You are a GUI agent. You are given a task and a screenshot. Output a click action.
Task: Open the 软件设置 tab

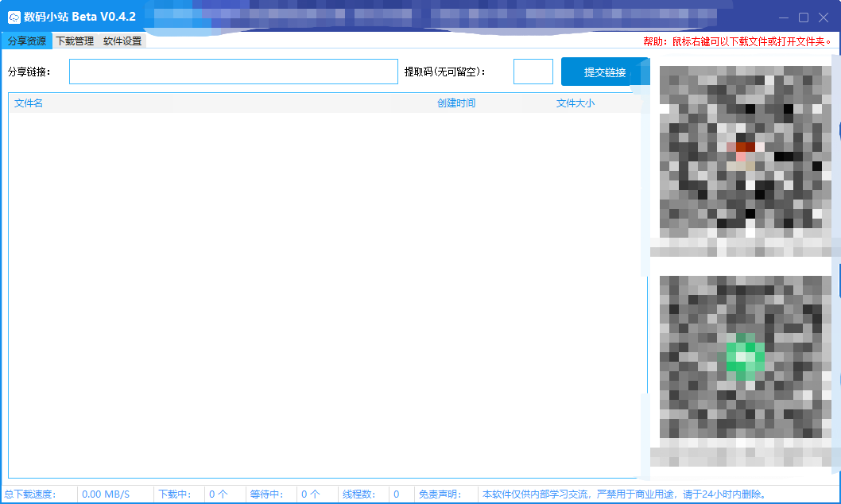[122, 41]
